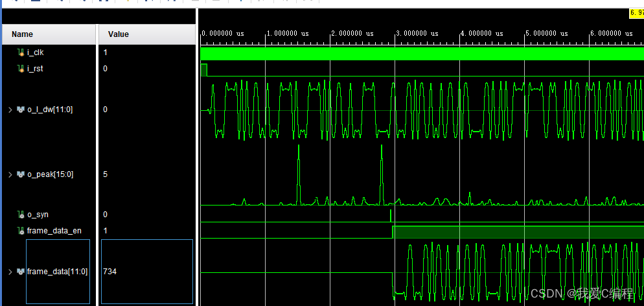Image resolution: width=644 pixels, height=306 pixels.
Task: Click the frame_data bus icon
Action: tap(20, 272)
